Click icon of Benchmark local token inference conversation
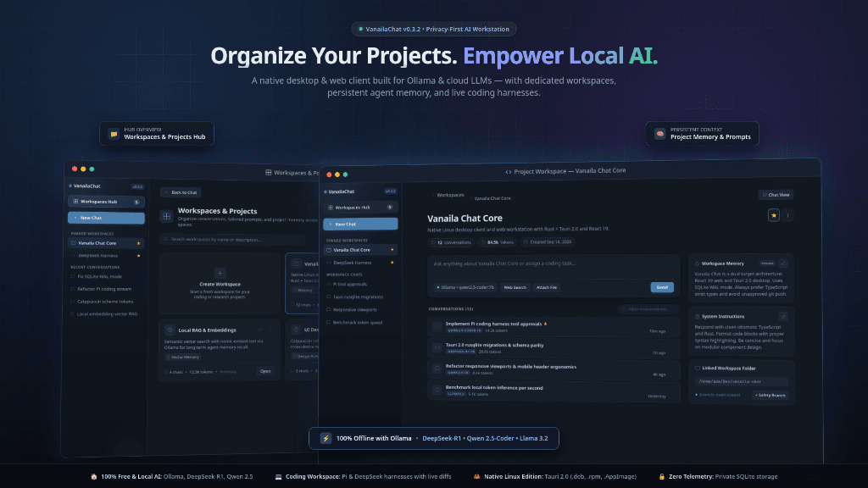Viewport: 868px width, 488px height. [437, 391]
